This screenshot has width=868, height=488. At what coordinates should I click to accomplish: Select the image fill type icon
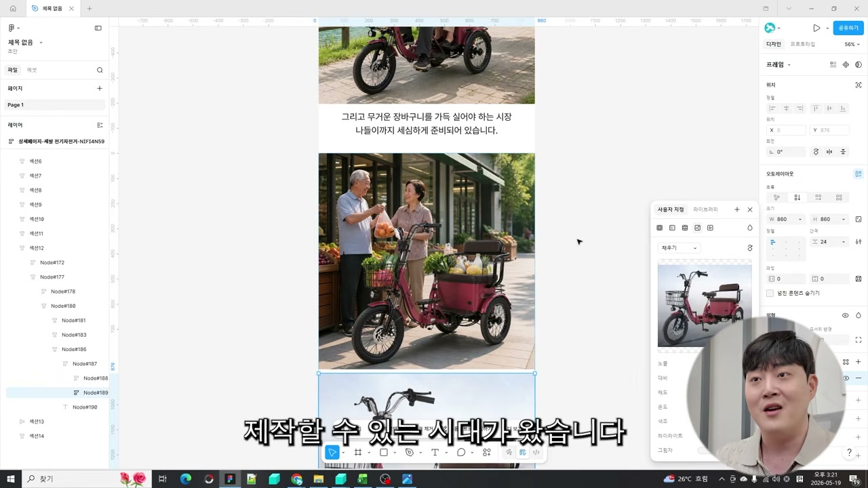point(697,228)
